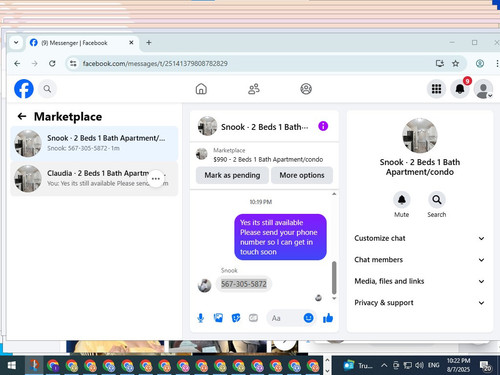500x375 pixels.
Task: Click chat scrollbar thumb
Action: coord(334,277)
